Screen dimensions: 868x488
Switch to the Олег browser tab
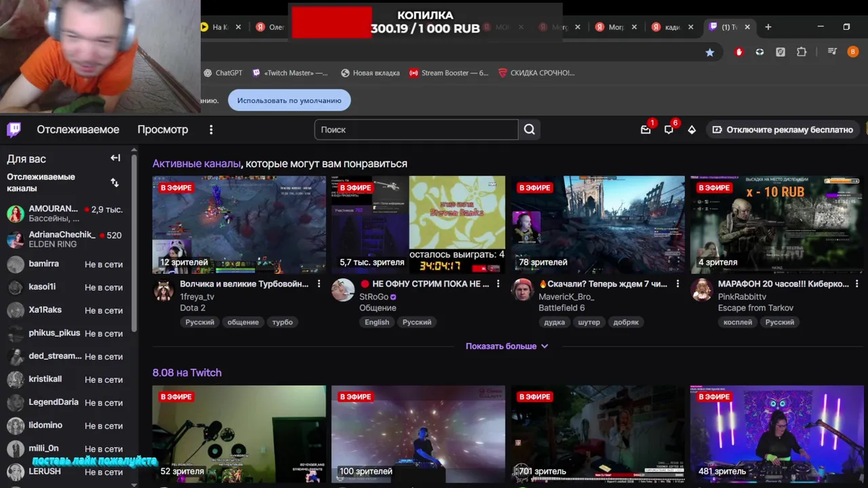pyautogui.click(x=271, y=27)
